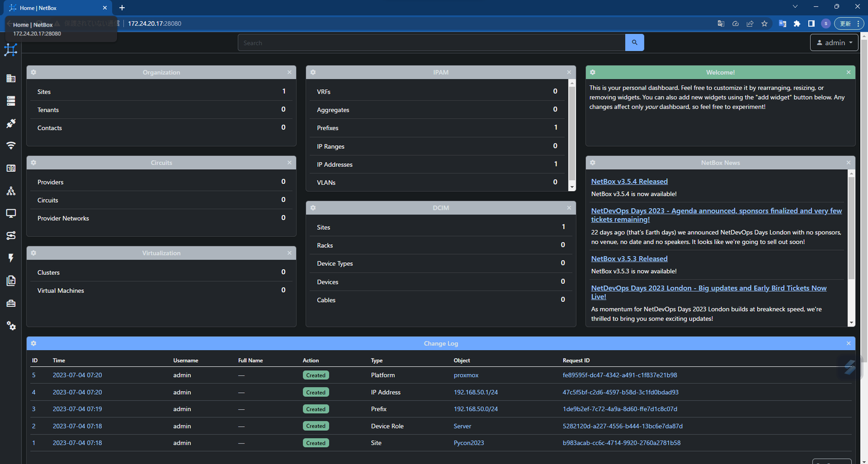Configure the Organization widget via gear icon
868x464 pixels.
coord(34,72)
